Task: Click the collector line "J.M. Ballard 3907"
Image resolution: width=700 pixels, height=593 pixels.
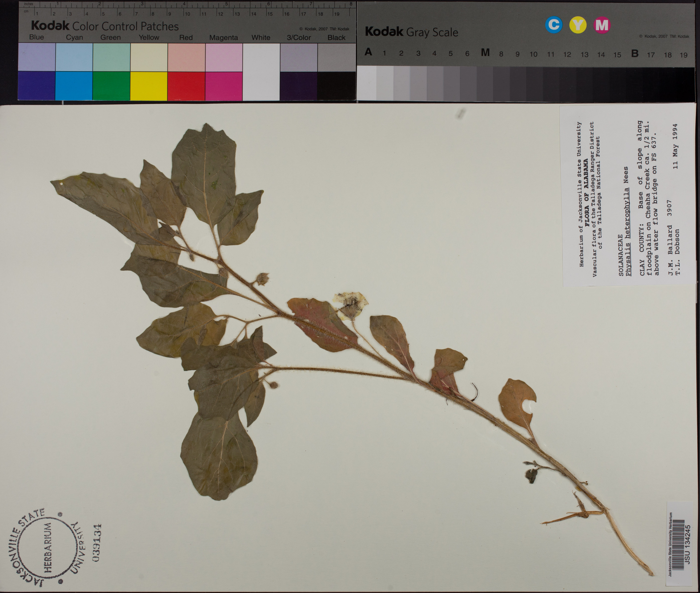Action: pos(669,238)
